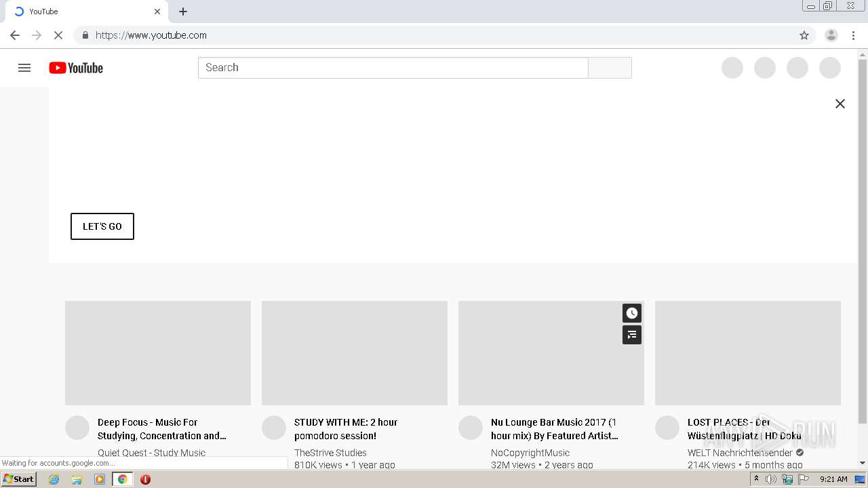This screenshot has height=488, width=868.
Task: Open STUDY WITH ME: 2 hour pomodoro title
Action: (346, 429)
